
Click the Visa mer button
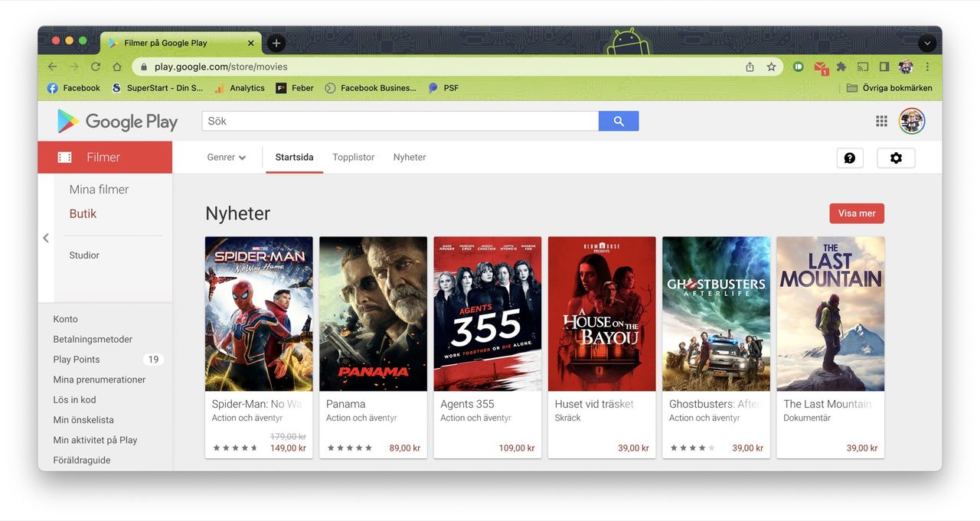click(x=856, y=213)
